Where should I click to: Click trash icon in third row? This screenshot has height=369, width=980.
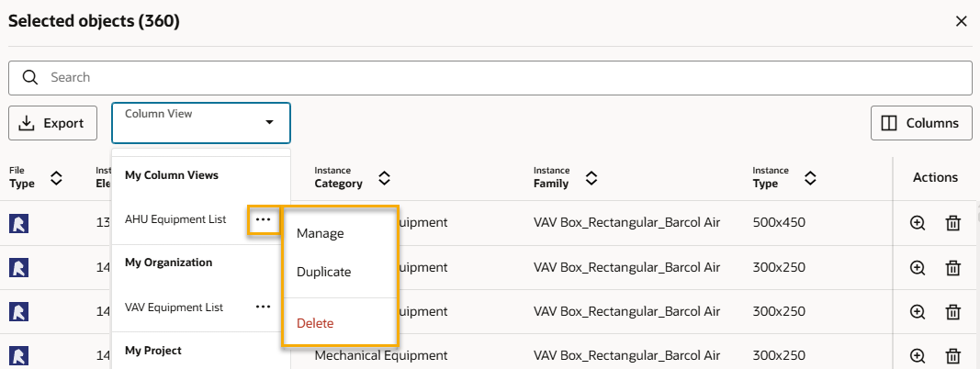point(953,311)
